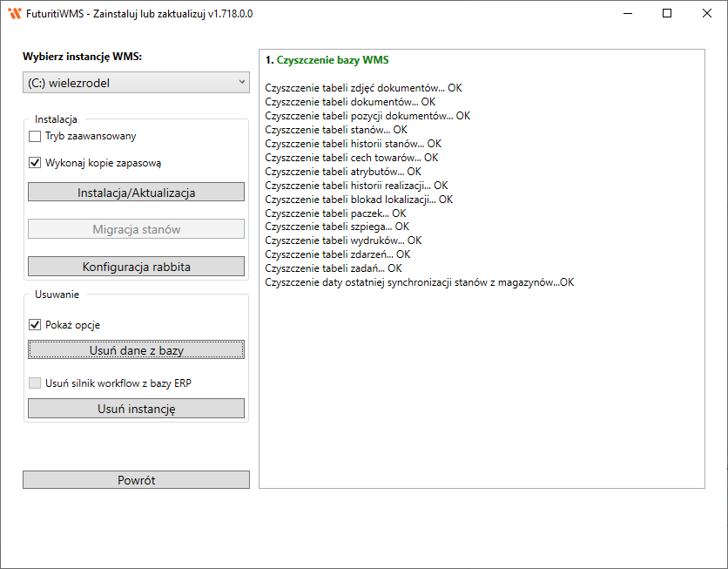Click Usuń dane z bazy

136,349
